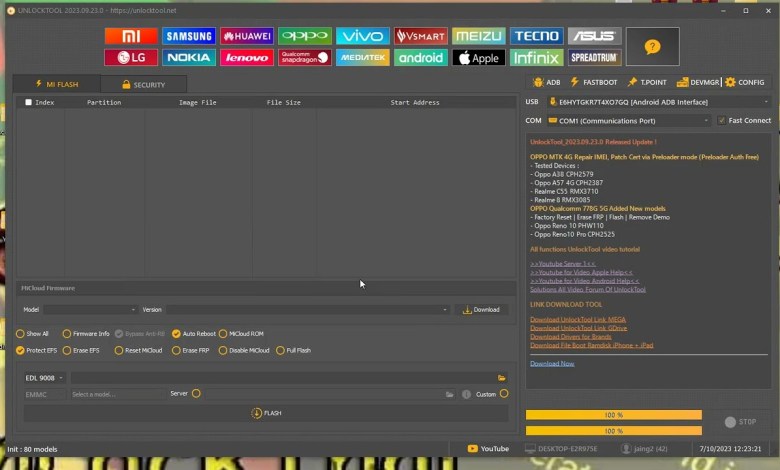Click the Download Now link
The height and width of the screenshot is (470, 780).
(x=552, y=364)
